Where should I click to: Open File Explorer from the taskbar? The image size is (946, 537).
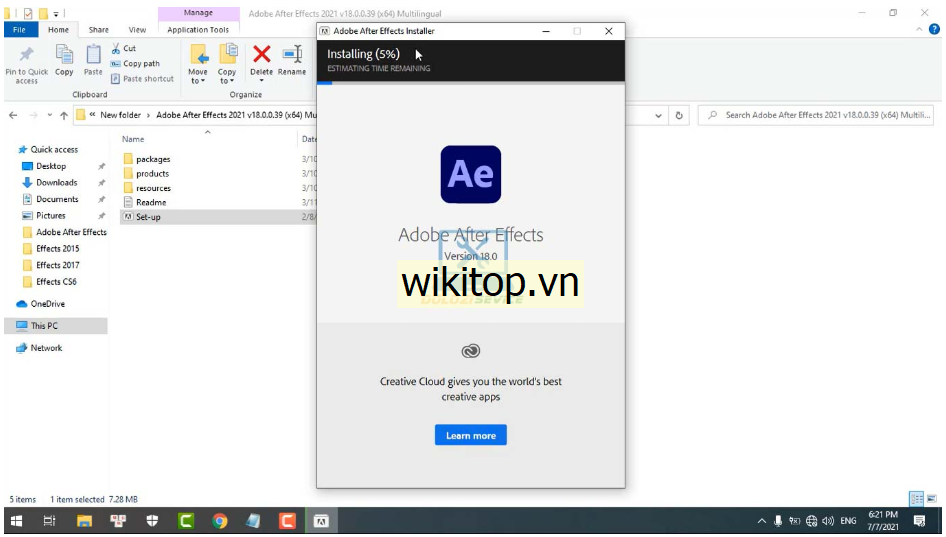[84, 521]
